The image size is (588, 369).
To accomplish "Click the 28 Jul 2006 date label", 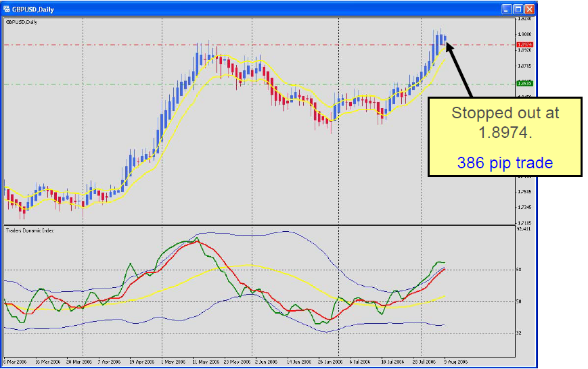I will [x=424, y=362].
